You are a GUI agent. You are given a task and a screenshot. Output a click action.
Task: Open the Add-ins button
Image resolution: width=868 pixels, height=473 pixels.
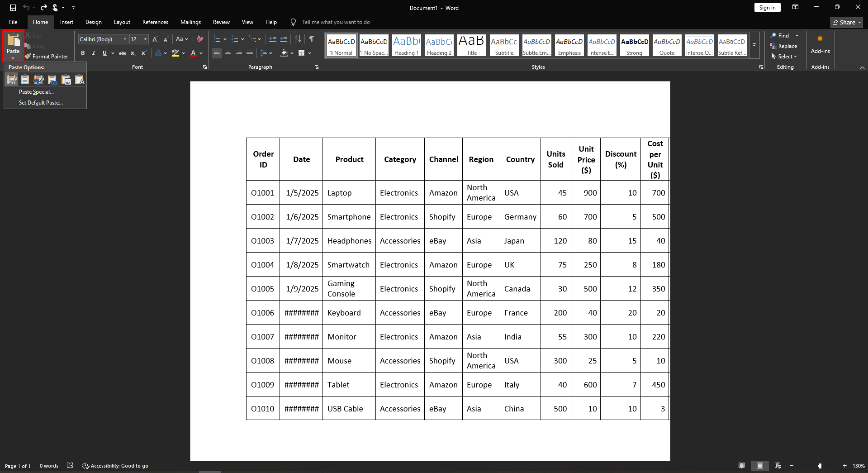pyautogui.click(x=820, y=45)
